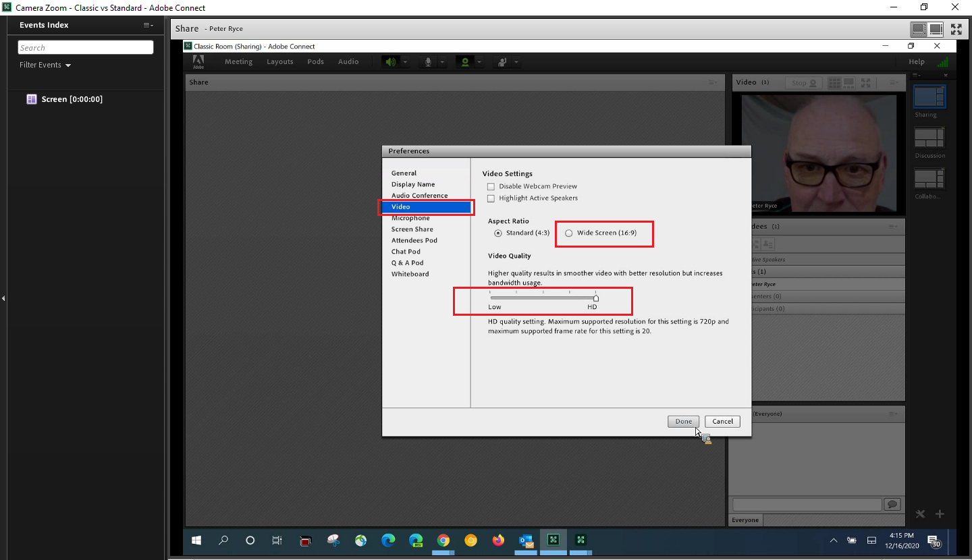
Task: Select Whiteboard in Preferences list
Action: (x=410, y=274)
